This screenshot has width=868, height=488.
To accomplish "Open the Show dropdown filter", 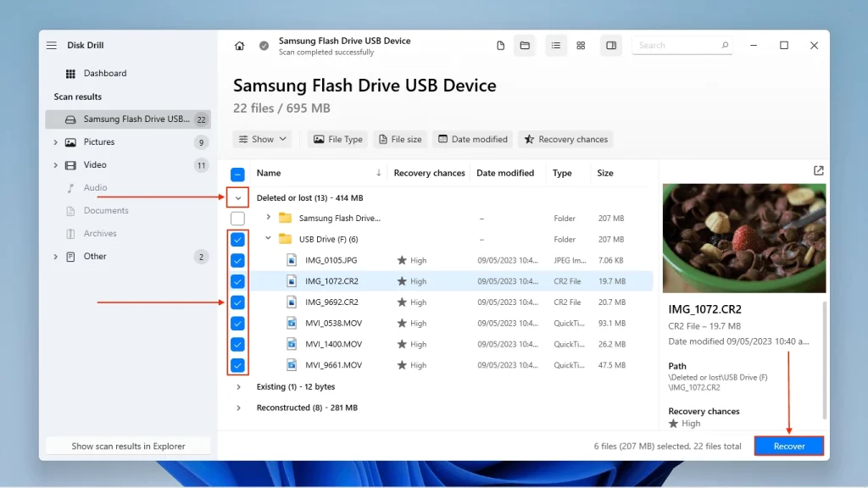I will click(263, 139).
